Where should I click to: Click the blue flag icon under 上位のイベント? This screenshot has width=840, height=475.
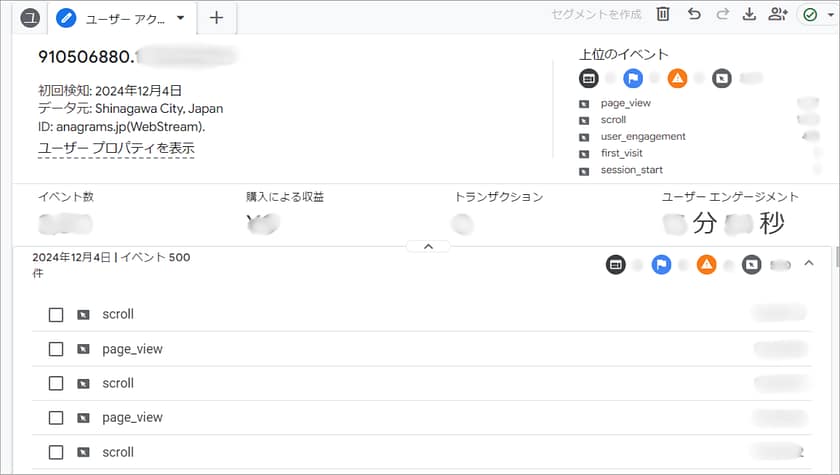(x=632, y=78)
